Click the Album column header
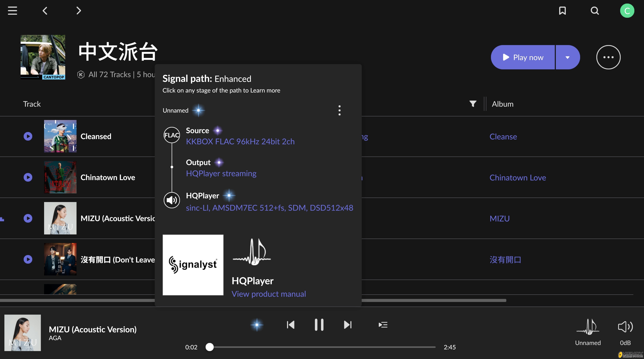644x359 pixels. click(502, 104)
